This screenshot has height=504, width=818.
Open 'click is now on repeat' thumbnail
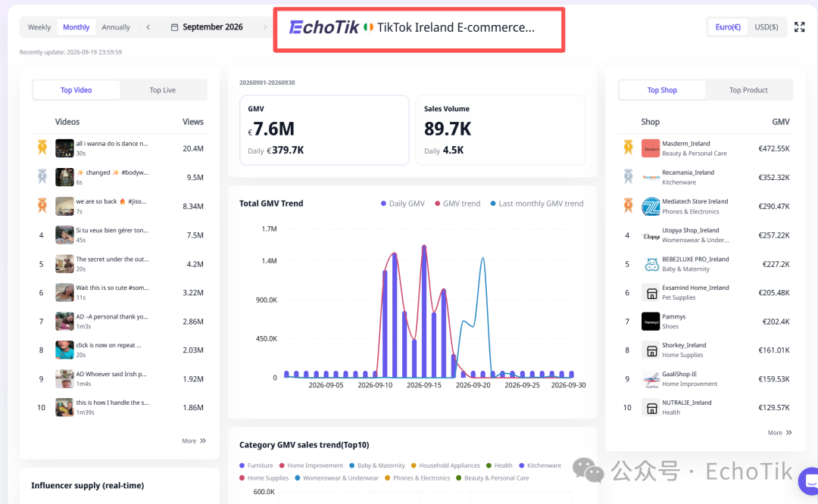[64, 350]
